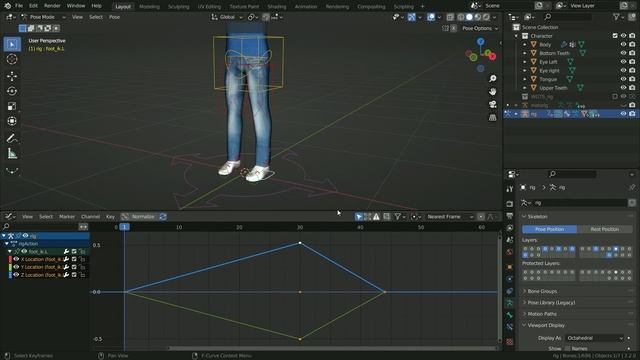Select the Cursor tool
The width and height of the screenshot is (640, 360).
(12, 59)
